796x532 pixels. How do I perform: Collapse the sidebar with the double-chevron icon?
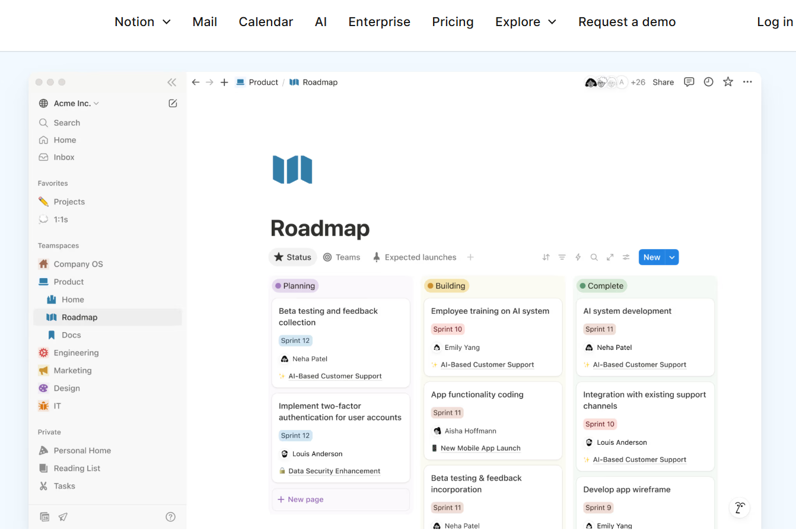[x=172, y=82]
